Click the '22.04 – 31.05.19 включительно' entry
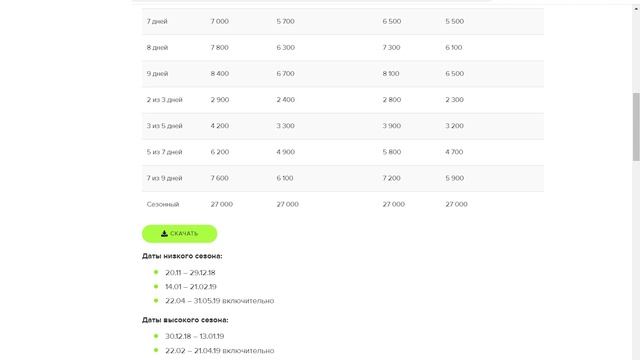This screenshot has height=360, width=640. [220, 301]
